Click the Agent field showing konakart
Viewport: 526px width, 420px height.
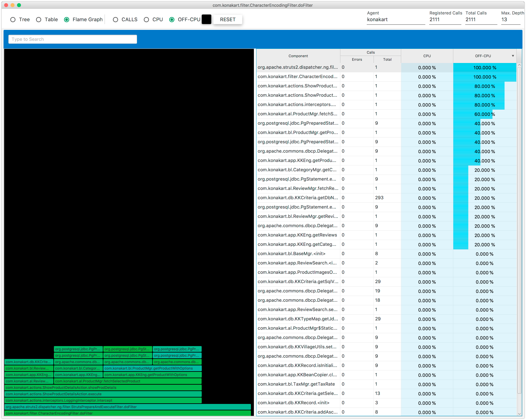tap(396, 20)
